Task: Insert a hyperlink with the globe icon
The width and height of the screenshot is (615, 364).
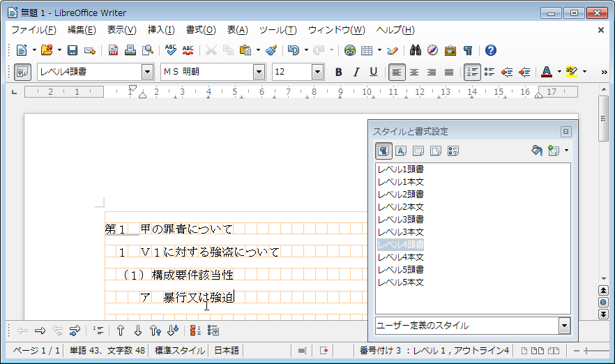Action: (350, 50)
